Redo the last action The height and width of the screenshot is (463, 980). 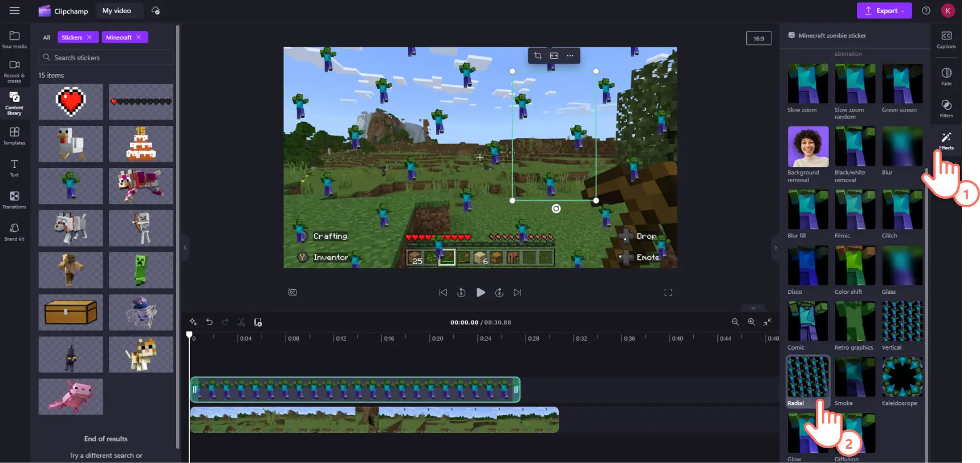click(x=225, y=322)
